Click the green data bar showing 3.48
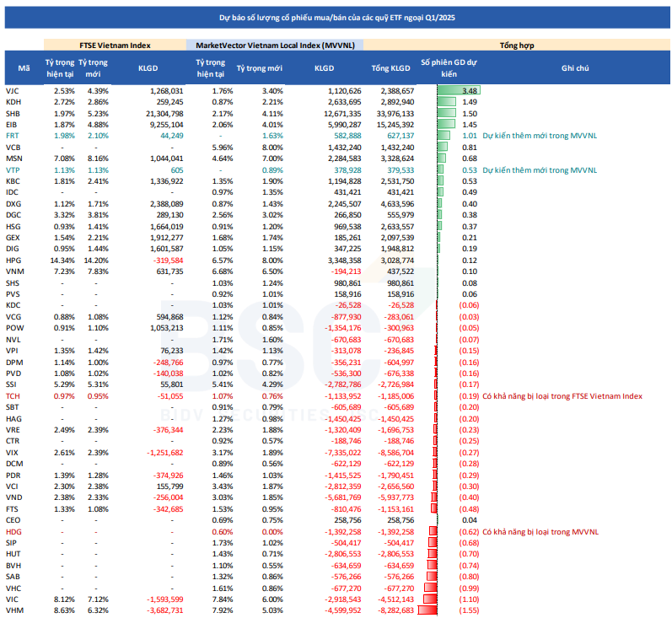 459,90
